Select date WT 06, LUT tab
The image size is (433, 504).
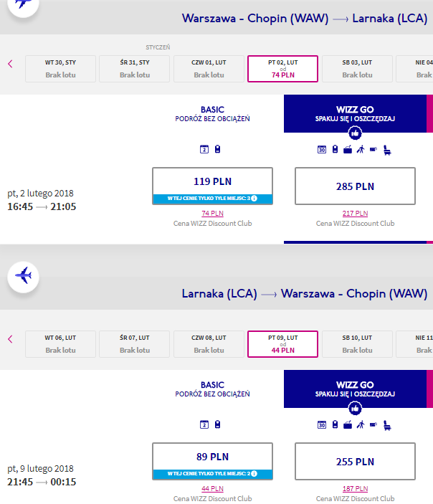60,344
